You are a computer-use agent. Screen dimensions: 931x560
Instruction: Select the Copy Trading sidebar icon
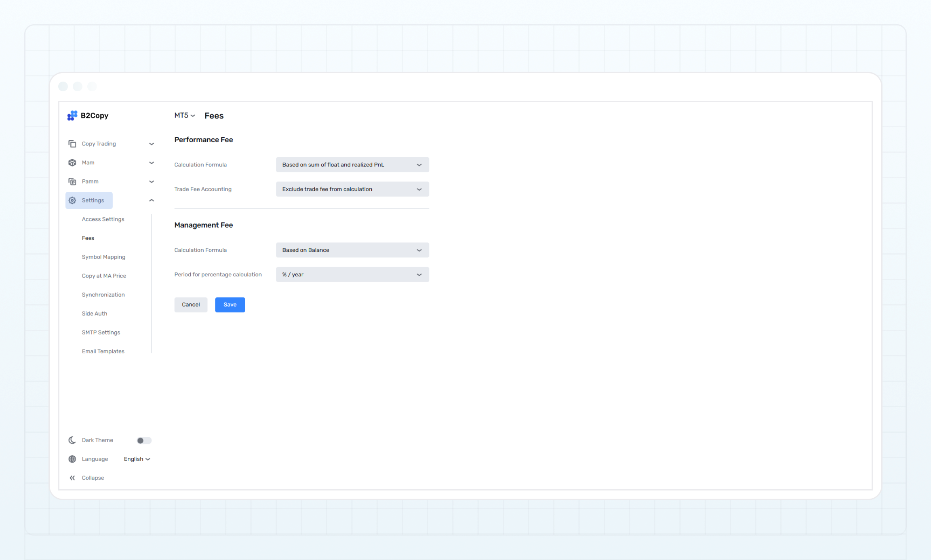pyautogui.click(x=72, y=143)
